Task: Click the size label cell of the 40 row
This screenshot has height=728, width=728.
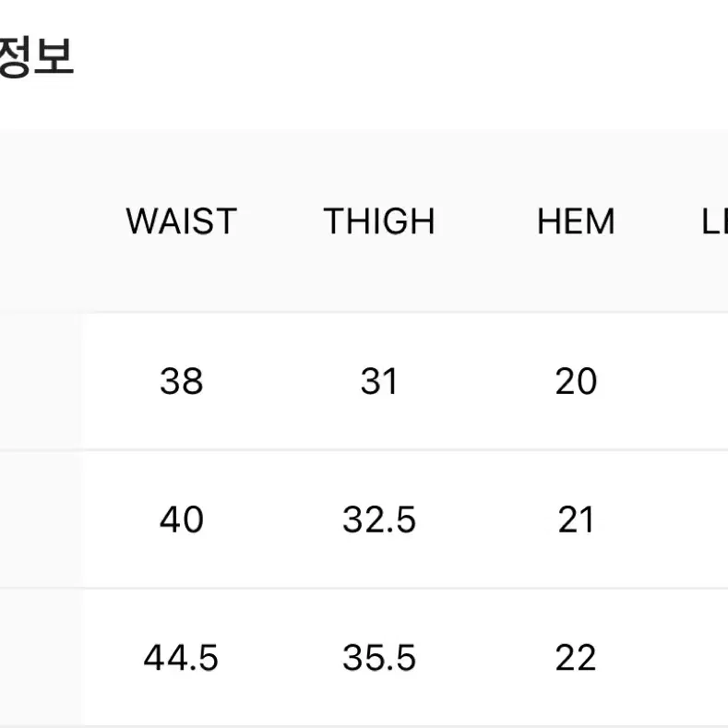Action: 42,519
